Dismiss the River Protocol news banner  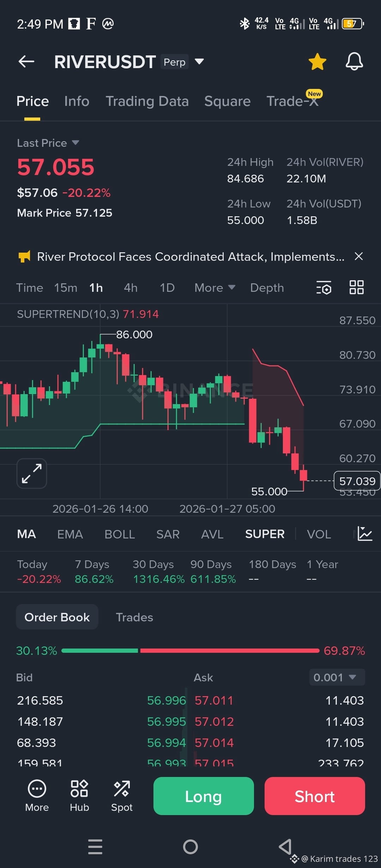[x=359, y=257]
